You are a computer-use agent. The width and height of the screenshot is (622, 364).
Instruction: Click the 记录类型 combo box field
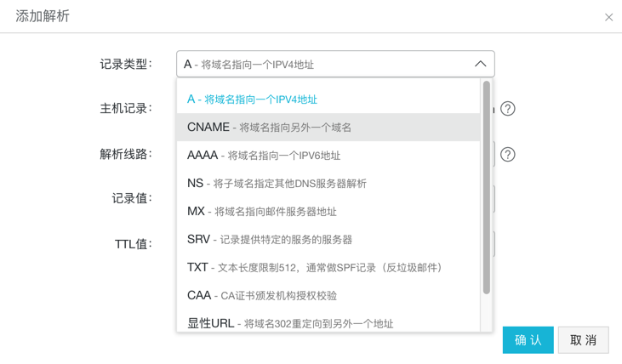pyautogui.click(x=323, y=64)
